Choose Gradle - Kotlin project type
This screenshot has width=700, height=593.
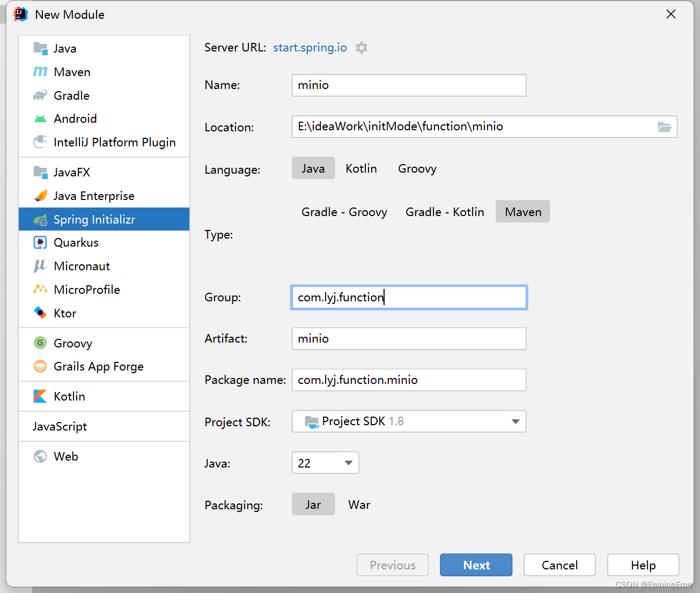(445, 212)
